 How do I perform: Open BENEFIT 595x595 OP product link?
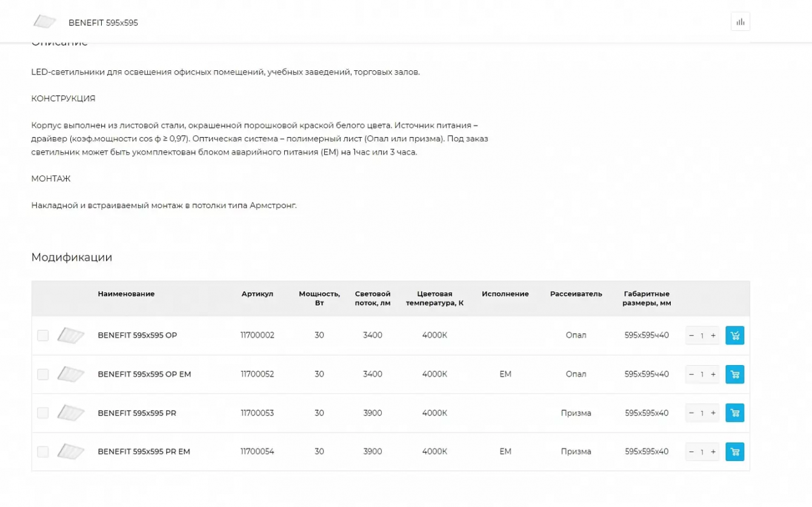137,335
